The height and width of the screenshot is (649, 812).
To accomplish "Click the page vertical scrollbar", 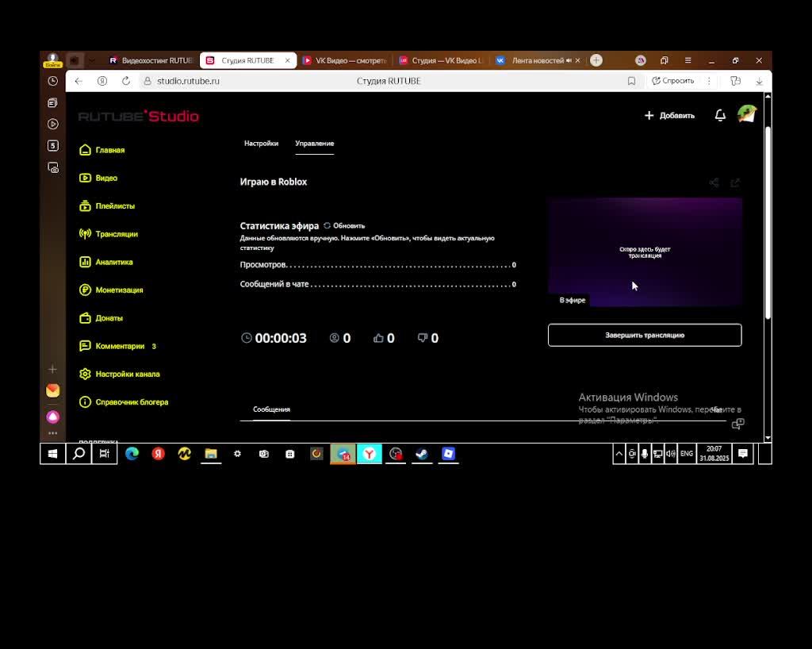I will pos(768,223).
